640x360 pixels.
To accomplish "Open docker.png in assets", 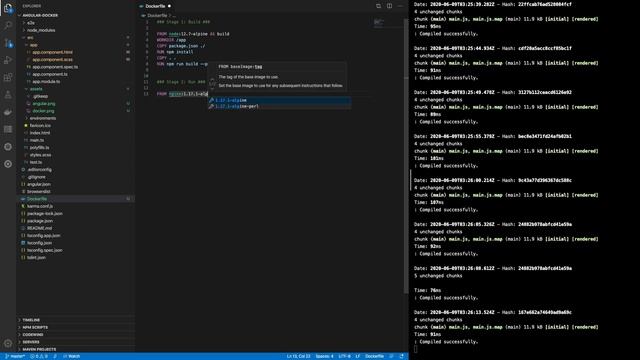I will point(43,111).
